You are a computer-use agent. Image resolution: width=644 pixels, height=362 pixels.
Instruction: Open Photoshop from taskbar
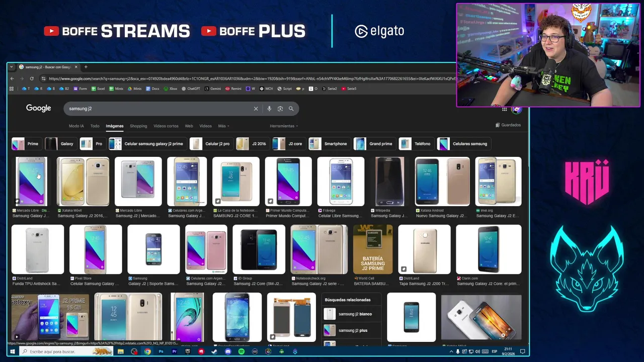pyautogui.click(x=161, y=351)
